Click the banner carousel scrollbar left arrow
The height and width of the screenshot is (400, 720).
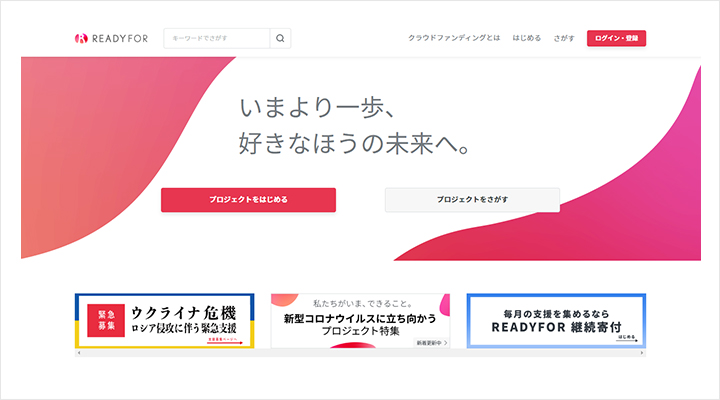click(78, 353)
